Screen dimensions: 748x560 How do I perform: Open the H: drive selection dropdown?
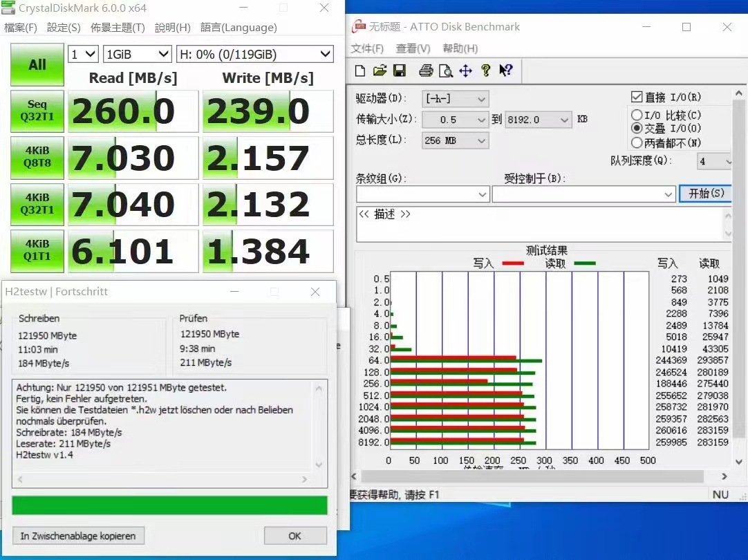coord(254,55)
